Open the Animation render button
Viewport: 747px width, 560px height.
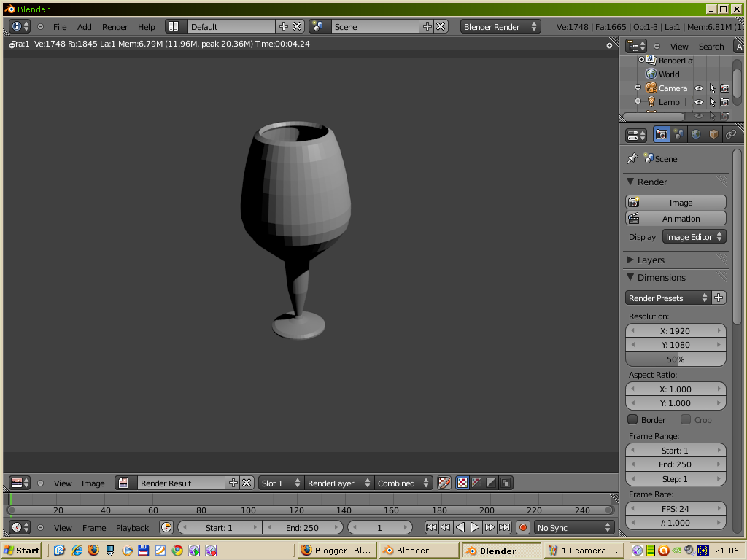click(675, 218)
